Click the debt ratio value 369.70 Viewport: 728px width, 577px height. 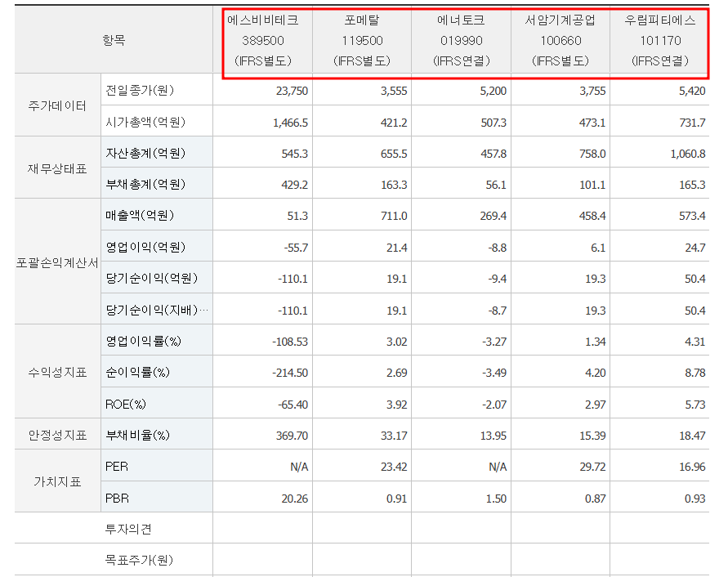[292, 436]
